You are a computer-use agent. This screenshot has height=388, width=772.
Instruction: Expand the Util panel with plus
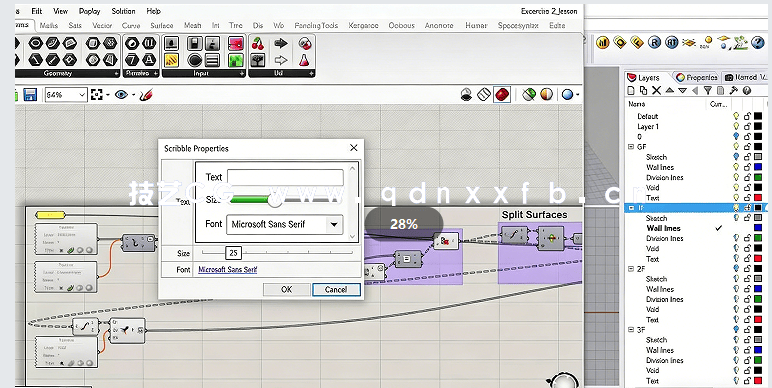312,73
